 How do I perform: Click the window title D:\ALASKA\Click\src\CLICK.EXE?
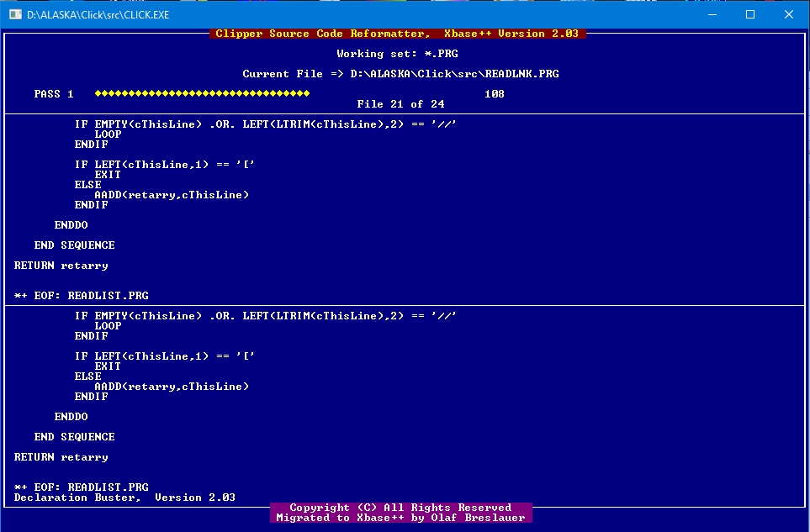(98, 15)
